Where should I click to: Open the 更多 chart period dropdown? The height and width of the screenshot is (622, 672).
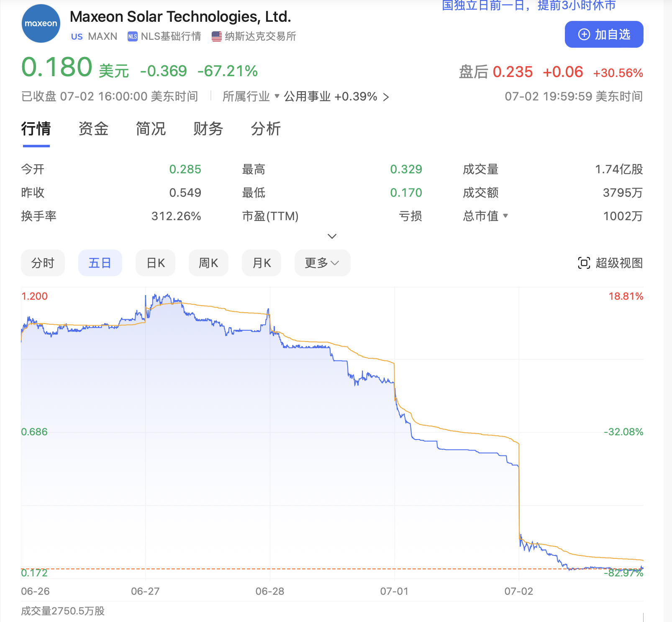(x=322, y=263)
